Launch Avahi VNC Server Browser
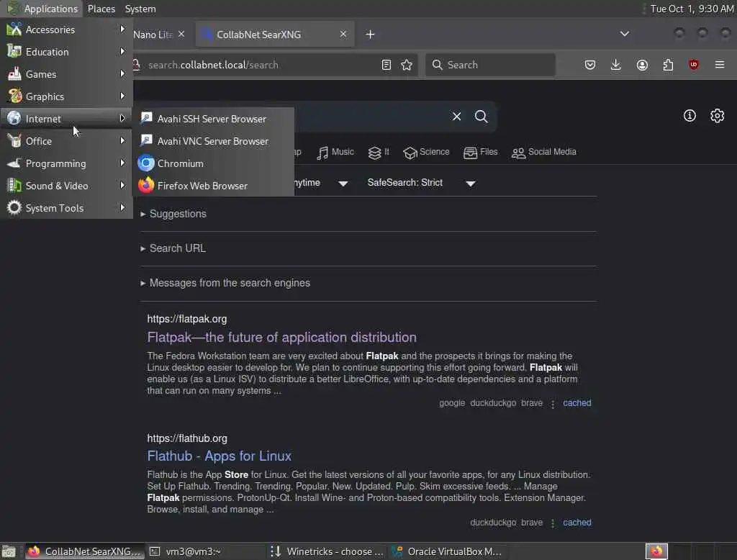This screenshot has width=737, height=560. pos(213,141)
